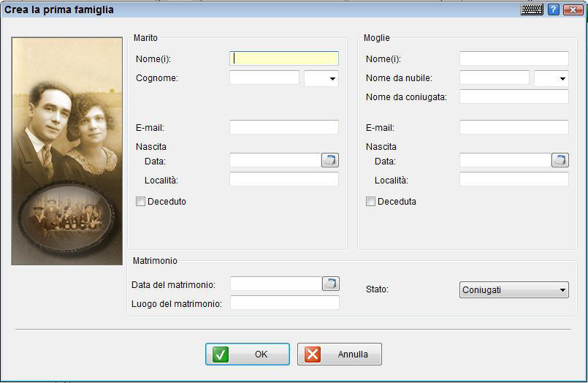Click the Nome da coniugata field
Image resolution: width=588 pixels, height=383 pixels.
(514, 96)
